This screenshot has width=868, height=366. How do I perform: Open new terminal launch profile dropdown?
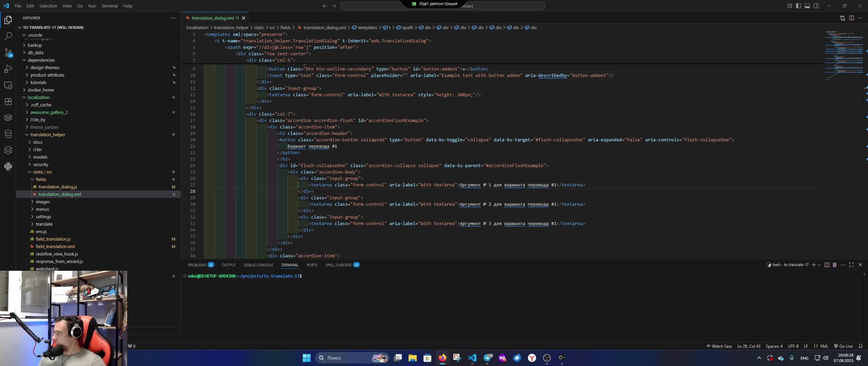pyautogui.click(x=819, y=265)
